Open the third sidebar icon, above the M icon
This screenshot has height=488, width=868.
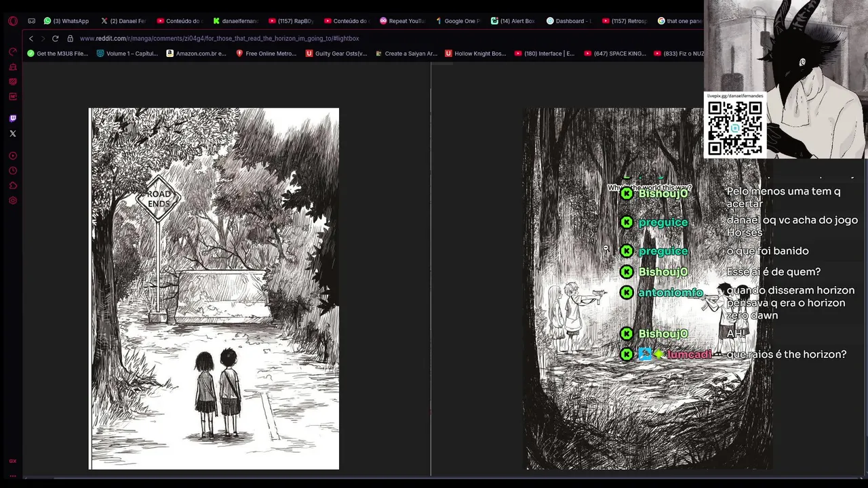coord(12,82)
